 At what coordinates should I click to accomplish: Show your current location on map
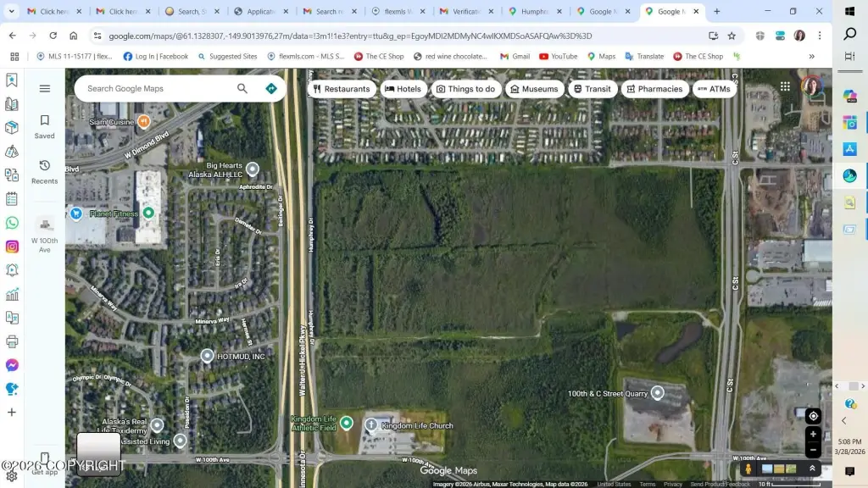tap(813, 416)
